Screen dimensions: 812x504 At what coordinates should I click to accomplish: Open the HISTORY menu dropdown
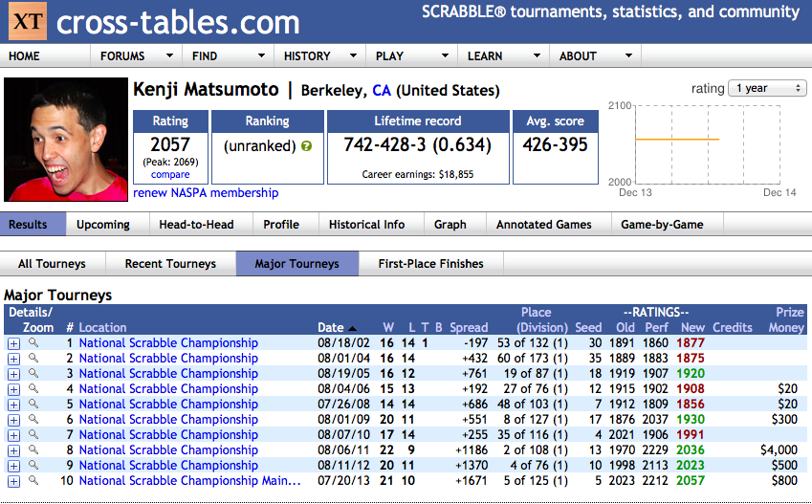319,55
